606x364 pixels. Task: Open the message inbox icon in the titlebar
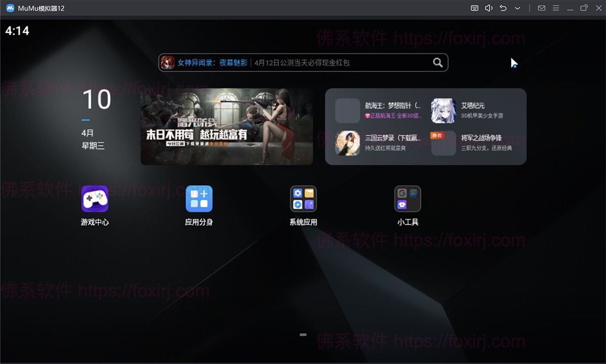coord(542,8)
